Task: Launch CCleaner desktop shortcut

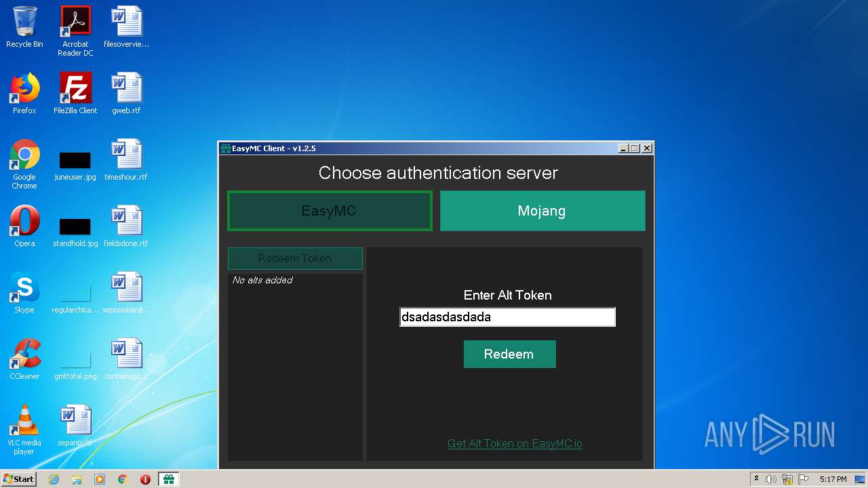Action: (24, 360)
